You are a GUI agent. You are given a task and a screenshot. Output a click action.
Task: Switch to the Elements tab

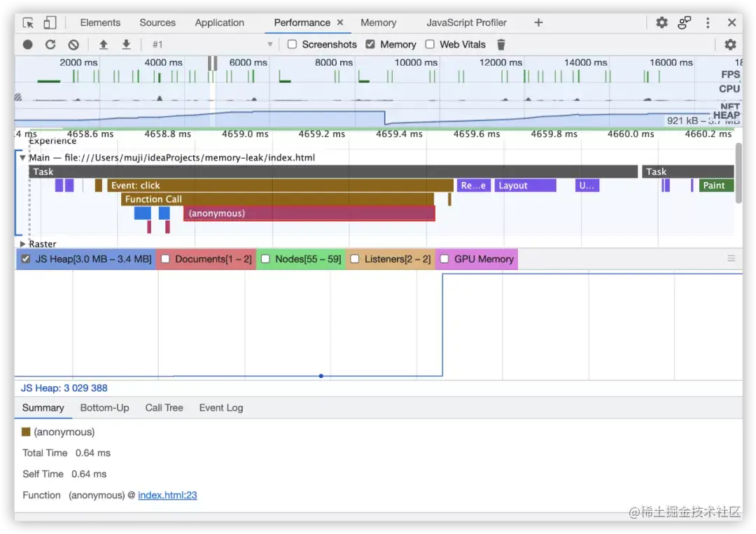click(x=100, y=22)
